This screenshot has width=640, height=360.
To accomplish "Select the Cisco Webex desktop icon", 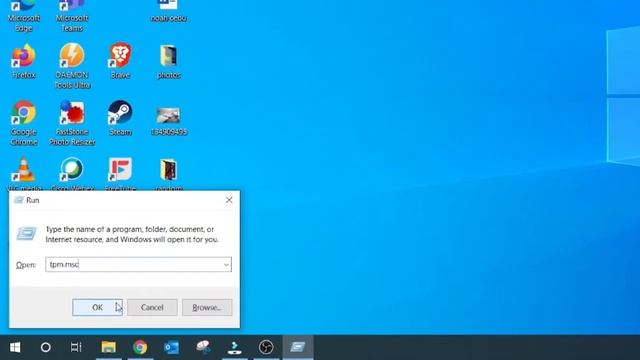I will pyautogui.click(x=72, y=169).
